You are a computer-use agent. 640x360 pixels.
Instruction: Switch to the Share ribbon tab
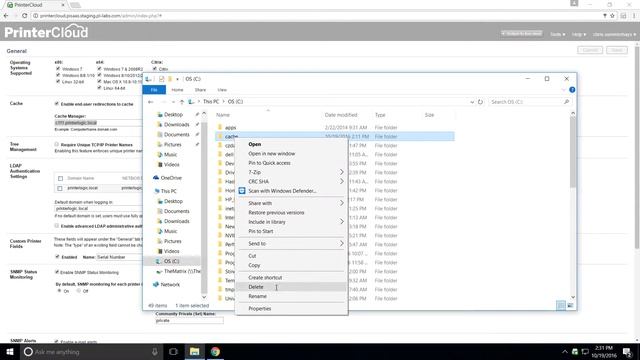coord(200,90)
